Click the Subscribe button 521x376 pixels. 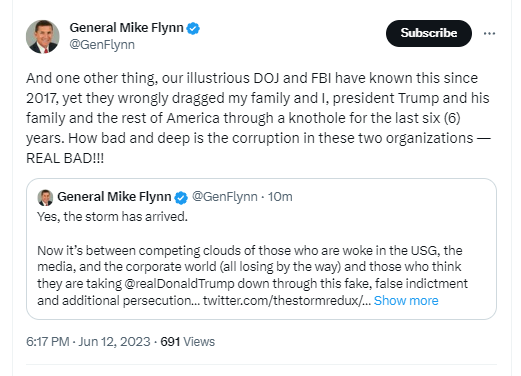pos(429,33)
